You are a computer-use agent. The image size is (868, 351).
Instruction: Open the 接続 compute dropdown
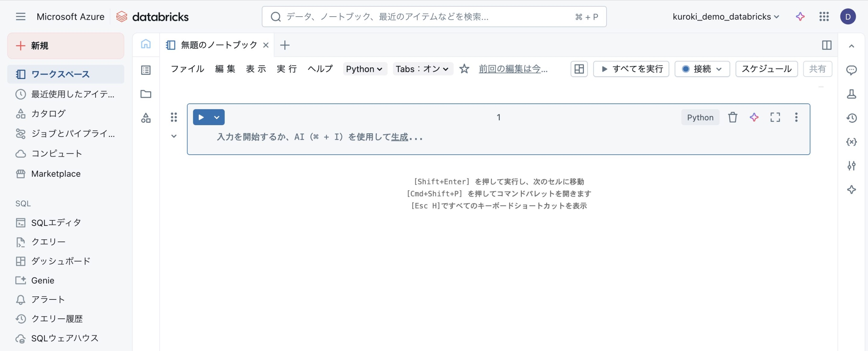click(702, 69)
